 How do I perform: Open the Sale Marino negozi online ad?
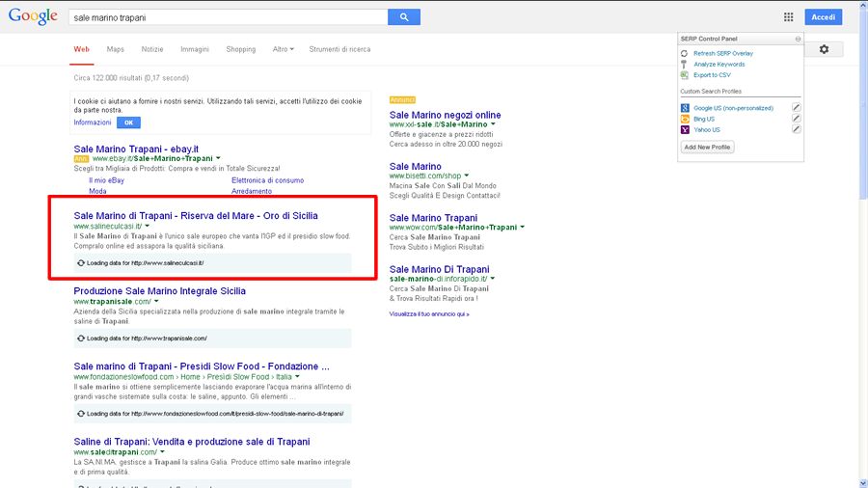(445, 115)
